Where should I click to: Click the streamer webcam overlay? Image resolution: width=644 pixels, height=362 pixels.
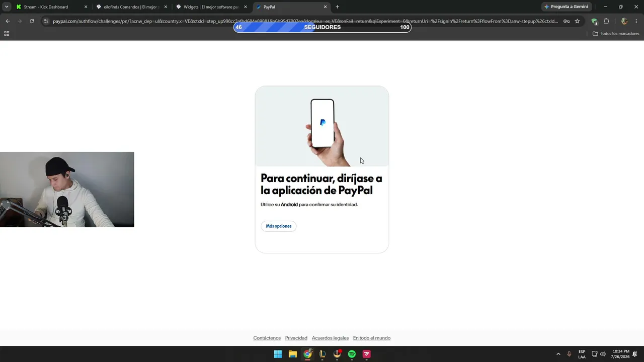coord(67,190)
